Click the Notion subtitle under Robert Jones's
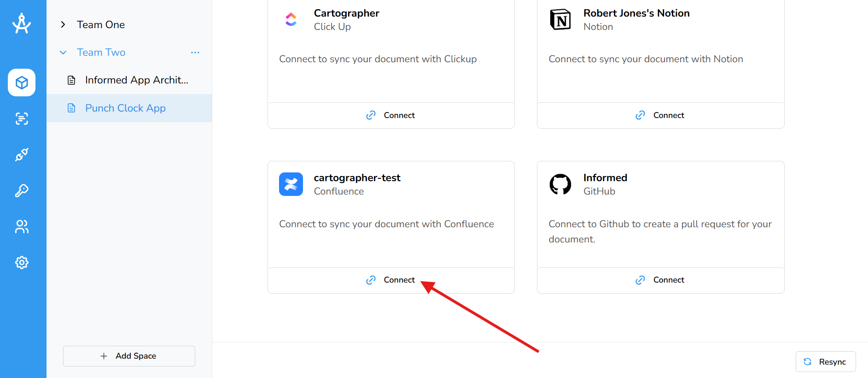 [x=598, y=27]
